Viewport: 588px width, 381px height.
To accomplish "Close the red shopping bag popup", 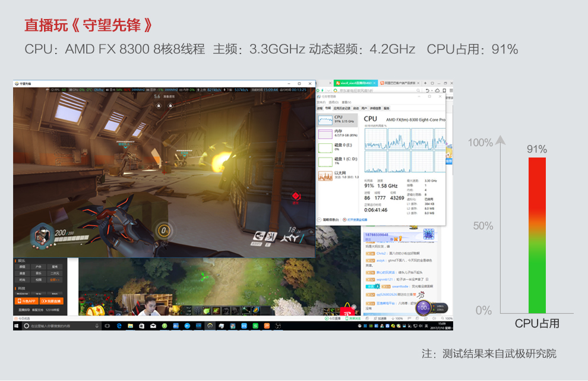I will click(353, 307).
